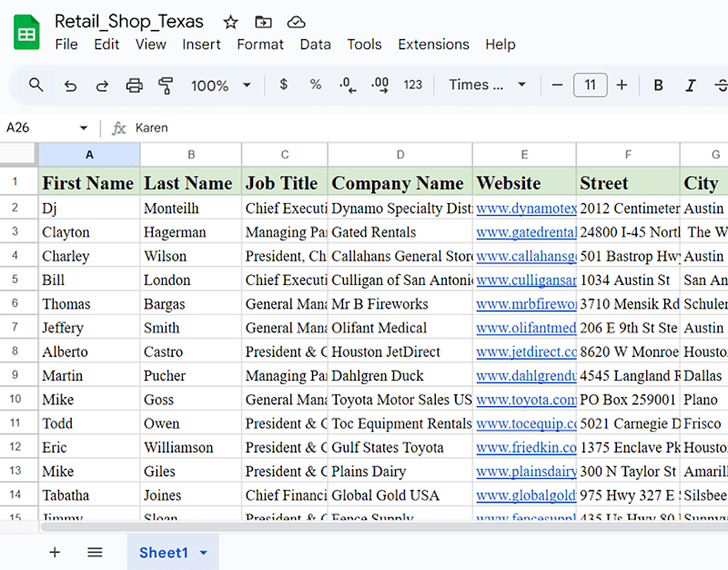The image size is (728, 570).
Task: Open the Edit menu
Action: [x=106, y=45]
